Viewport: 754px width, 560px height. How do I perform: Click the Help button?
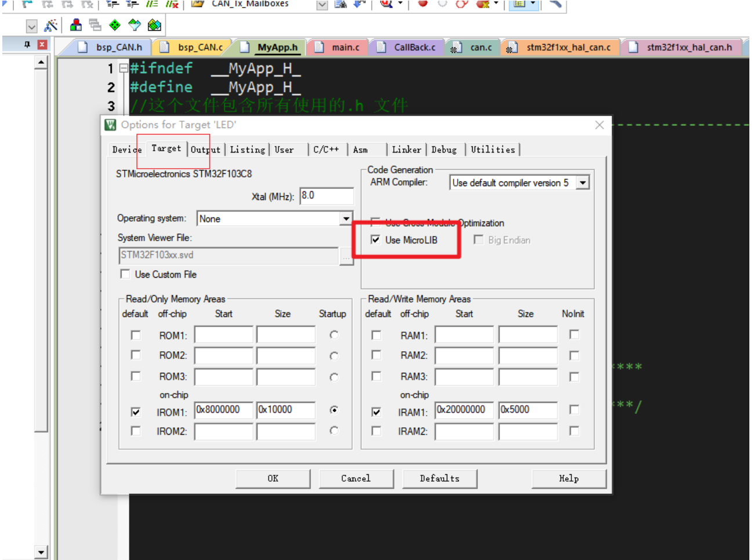569,479
